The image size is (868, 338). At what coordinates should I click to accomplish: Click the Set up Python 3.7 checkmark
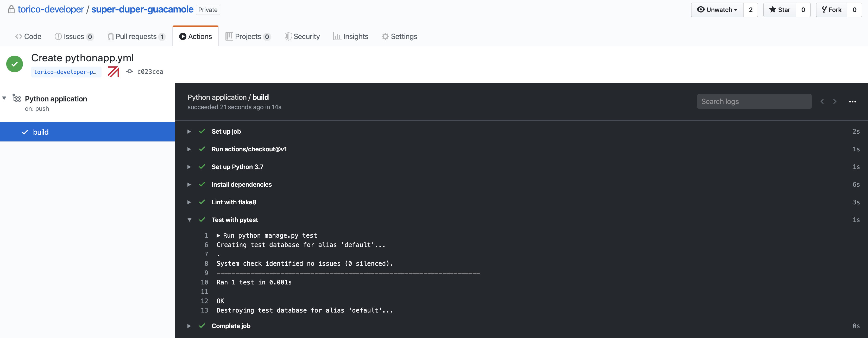(x=202, y=167)
